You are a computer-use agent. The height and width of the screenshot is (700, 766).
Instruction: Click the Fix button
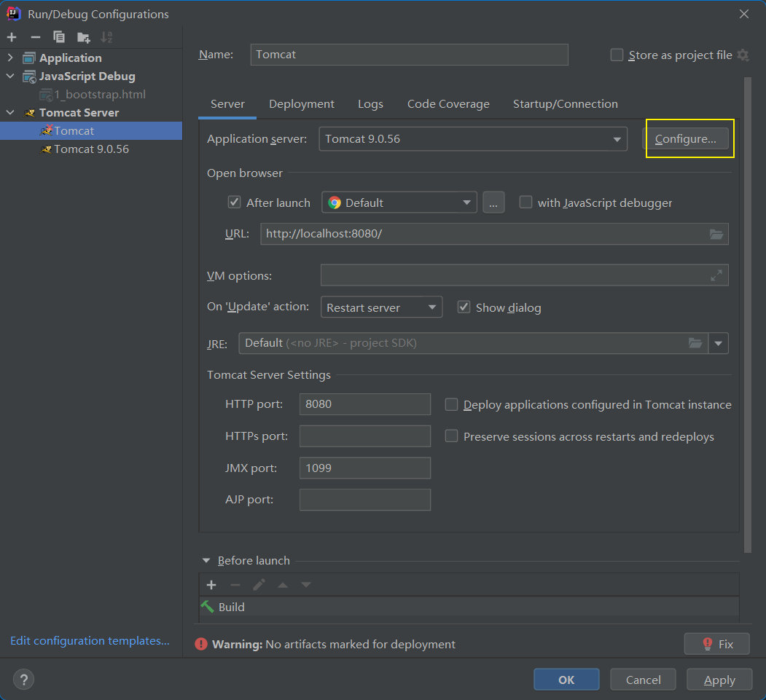pyautogui.click(x=716, y=644)
